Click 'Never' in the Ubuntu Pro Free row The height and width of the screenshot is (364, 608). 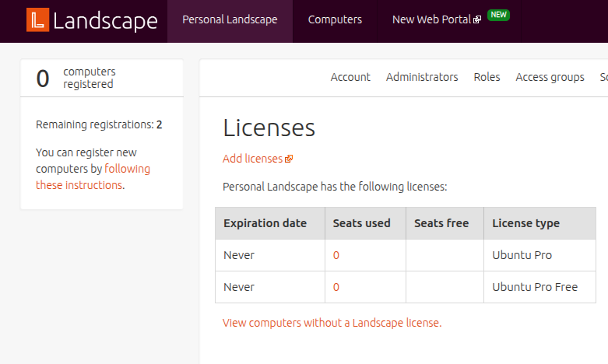(239, 287)
